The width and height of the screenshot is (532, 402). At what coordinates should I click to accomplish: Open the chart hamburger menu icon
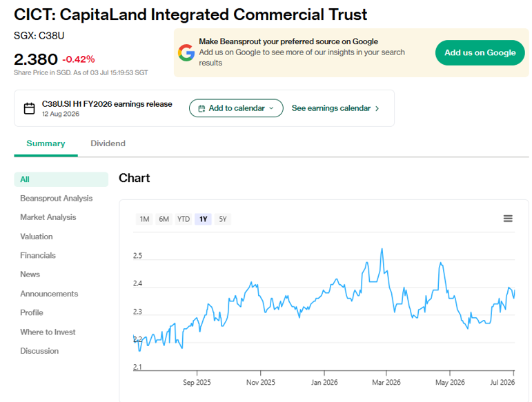(508, 219)
